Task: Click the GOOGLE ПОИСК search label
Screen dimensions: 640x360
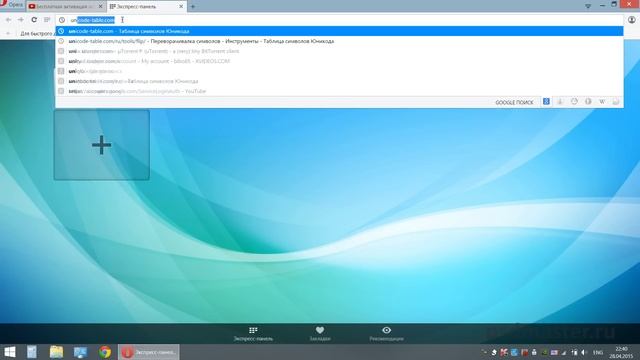Action: [514, 102]
